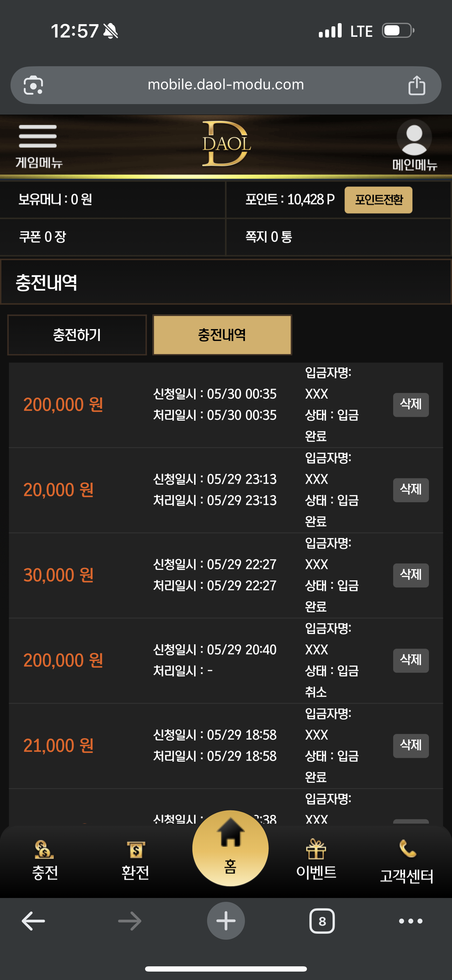Delete the cancelled 200,000 원 entry
Screen dimensions: 452x980
point(411,660)
